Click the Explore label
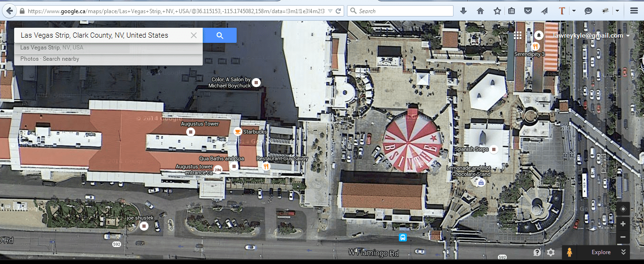Image resolution: width=644 pixels, height=264 pixels. click(x=601, y=252)
